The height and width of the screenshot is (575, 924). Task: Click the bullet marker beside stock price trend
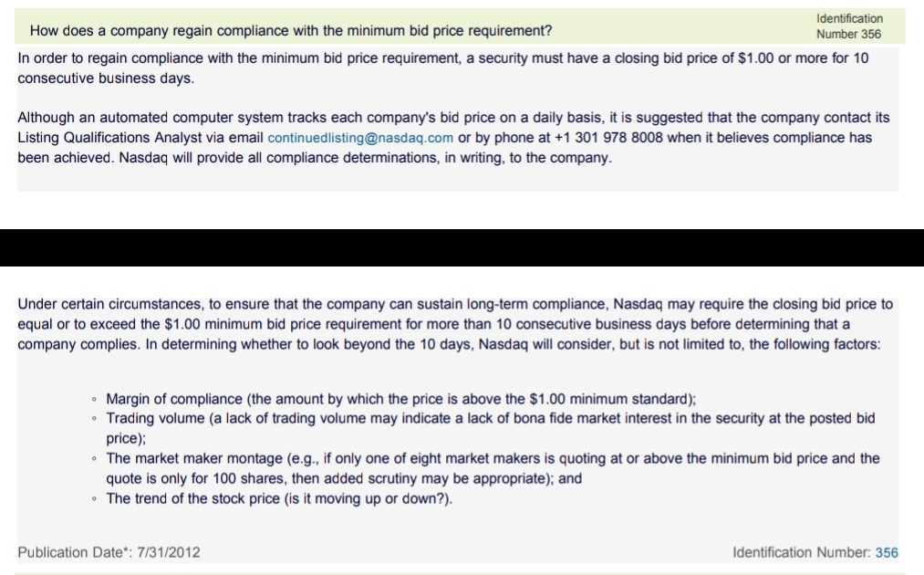coord(94,499)
